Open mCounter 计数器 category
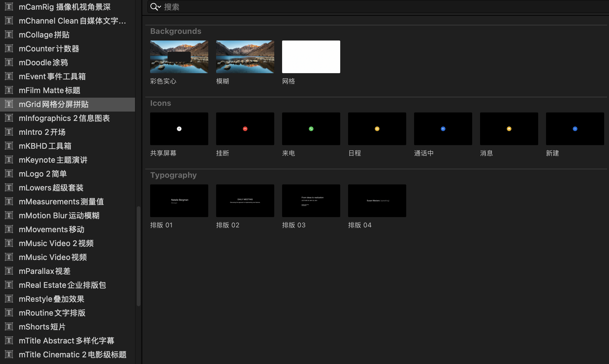 tap(67, 48)
